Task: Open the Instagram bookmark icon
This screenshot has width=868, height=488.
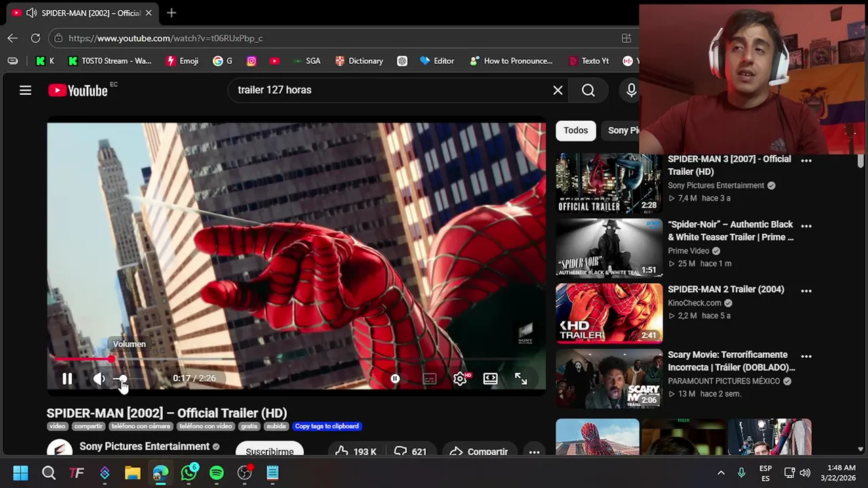Action: coord(252,61)
